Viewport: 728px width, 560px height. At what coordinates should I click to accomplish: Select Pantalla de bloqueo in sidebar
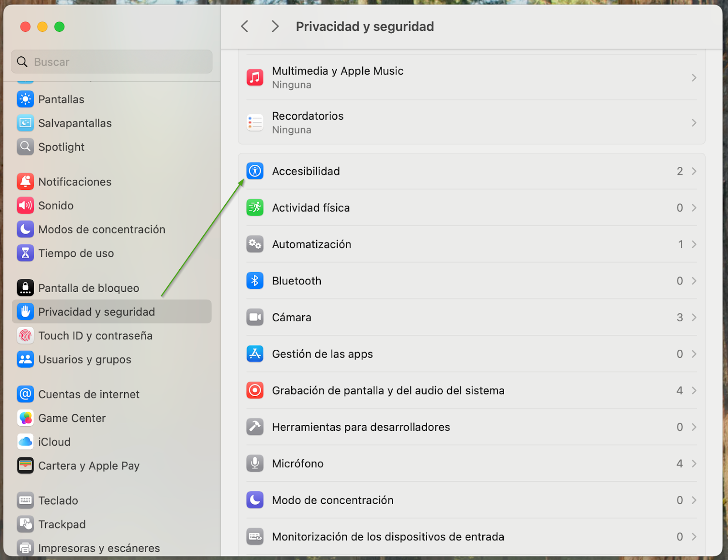pyautogui.click(x=88, y=288)
